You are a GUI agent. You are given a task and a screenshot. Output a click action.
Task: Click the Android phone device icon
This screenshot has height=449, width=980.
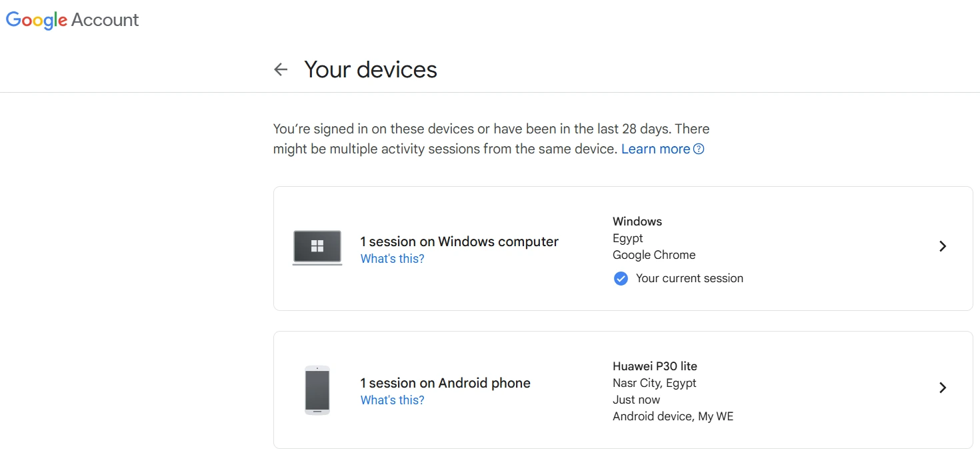317,390
